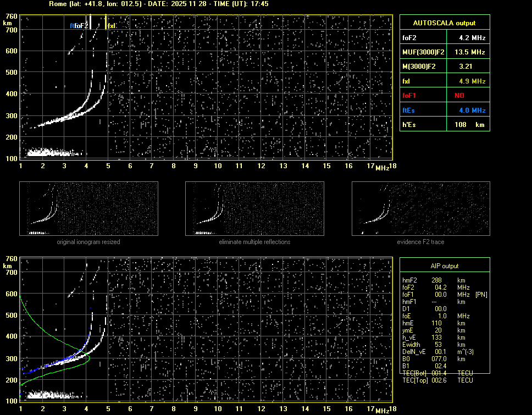Image resolution: width=532 pixels, height=415 pixels.
Task: Open the 'evidence F2 trace' thumbnail
Action: [x=420, y=208]
